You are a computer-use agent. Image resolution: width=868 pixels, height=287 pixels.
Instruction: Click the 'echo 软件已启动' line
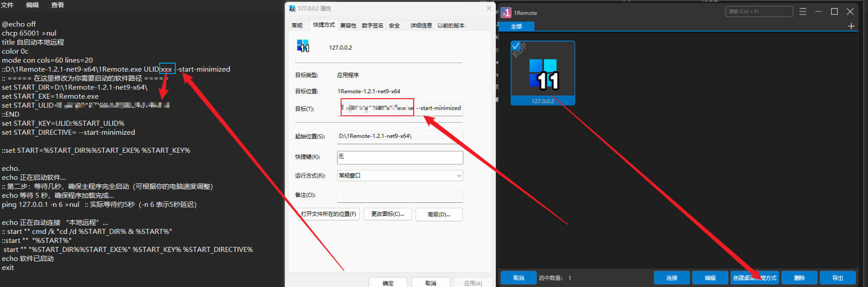coord(28,258)
